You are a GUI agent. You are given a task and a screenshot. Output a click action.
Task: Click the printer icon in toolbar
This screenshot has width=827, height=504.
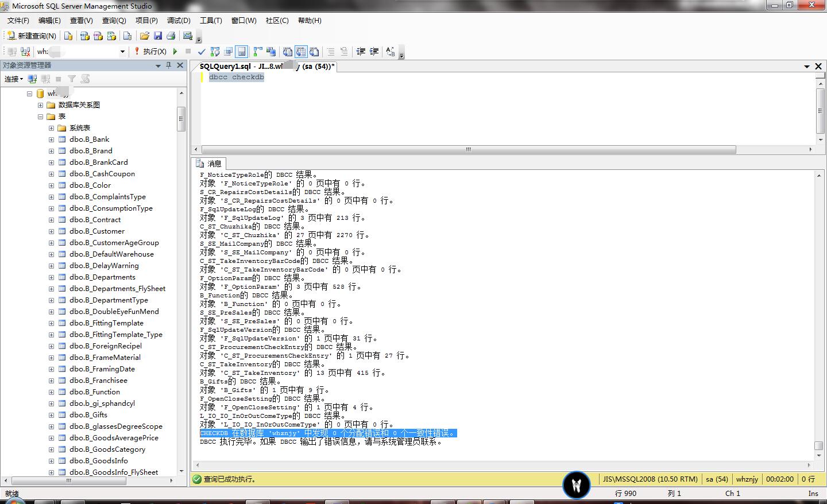pos(171,36)
